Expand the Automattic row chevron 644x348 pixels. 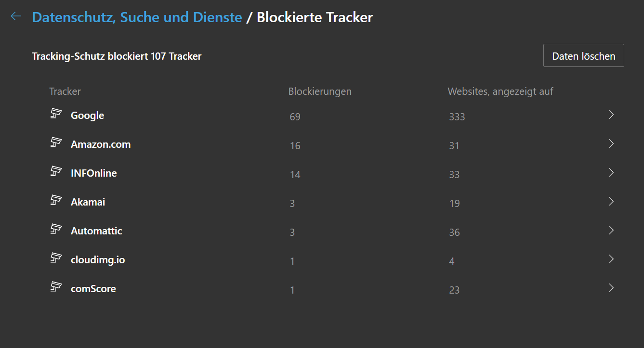(611, 230)
